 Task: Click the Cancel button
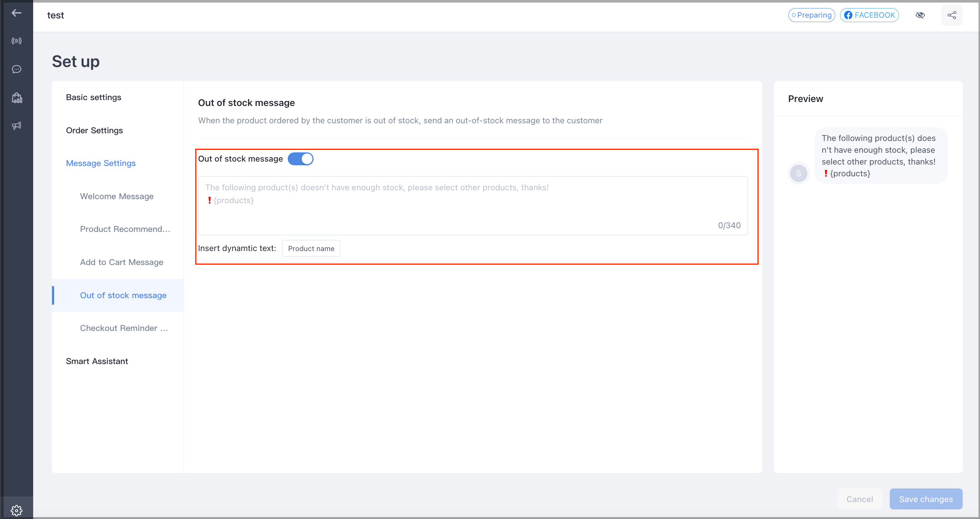[860, 498]
